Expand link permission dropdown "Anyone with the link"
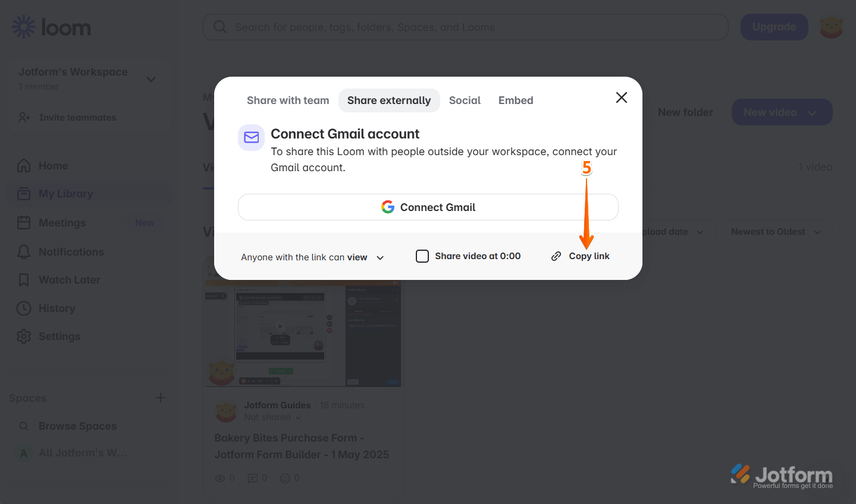 click(312, 257)
